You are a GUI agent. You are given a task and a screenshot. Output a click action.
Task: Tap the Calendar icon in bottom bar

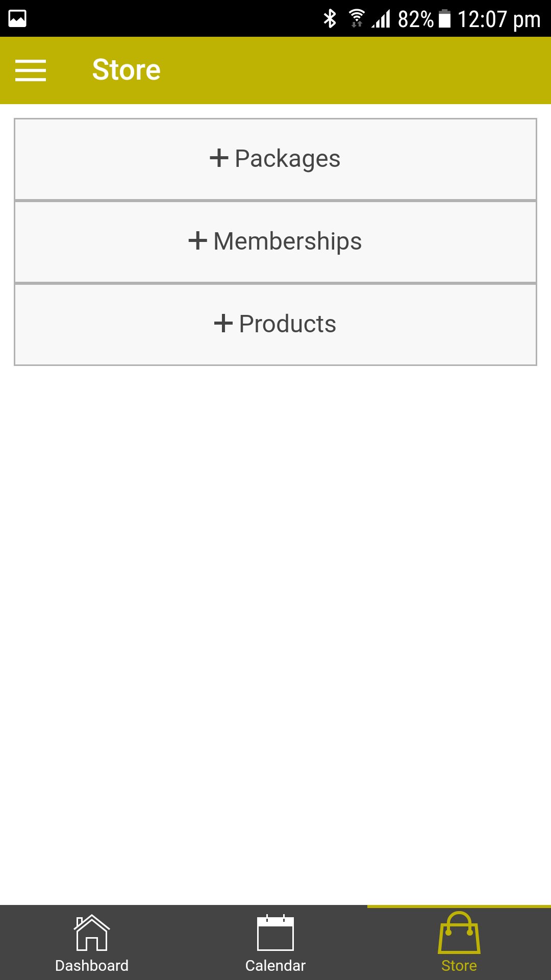point(275,934)
